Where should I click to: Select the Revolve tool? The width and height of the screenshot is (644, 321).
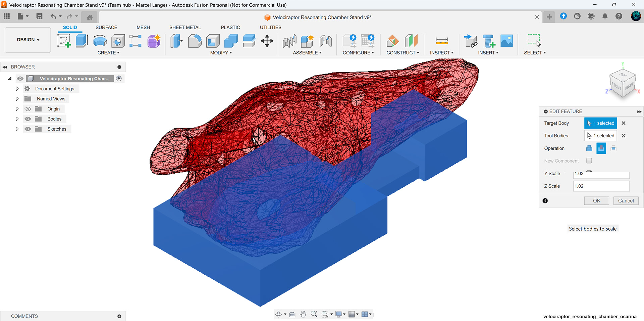click(100, 41)
